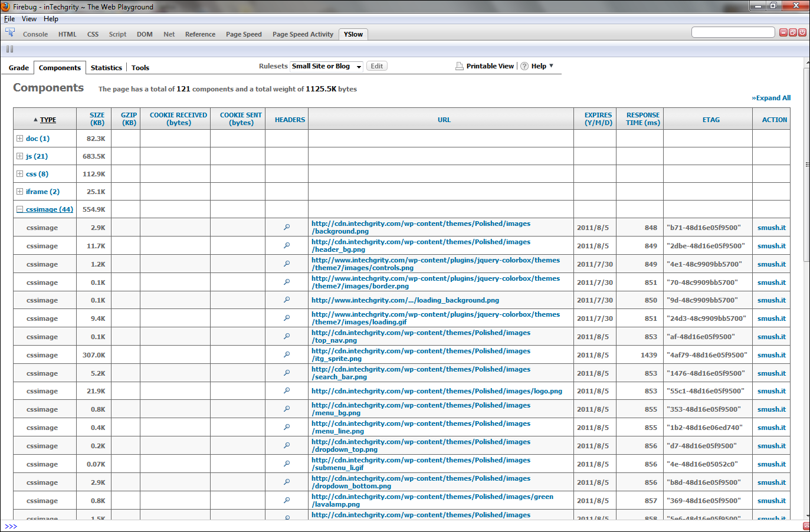Click the pause break icon below tabs
810x532 pixels.
(x=9, y=50)
